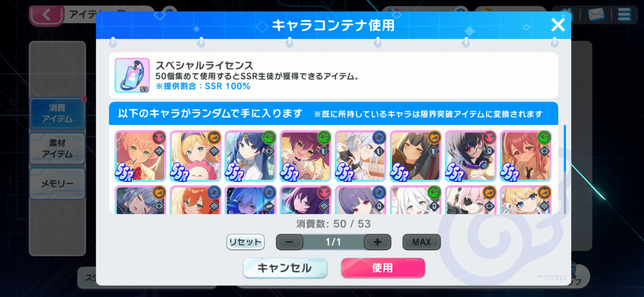Open the メモリー tab
Viewport: 644px width, 297px height.
57,183
